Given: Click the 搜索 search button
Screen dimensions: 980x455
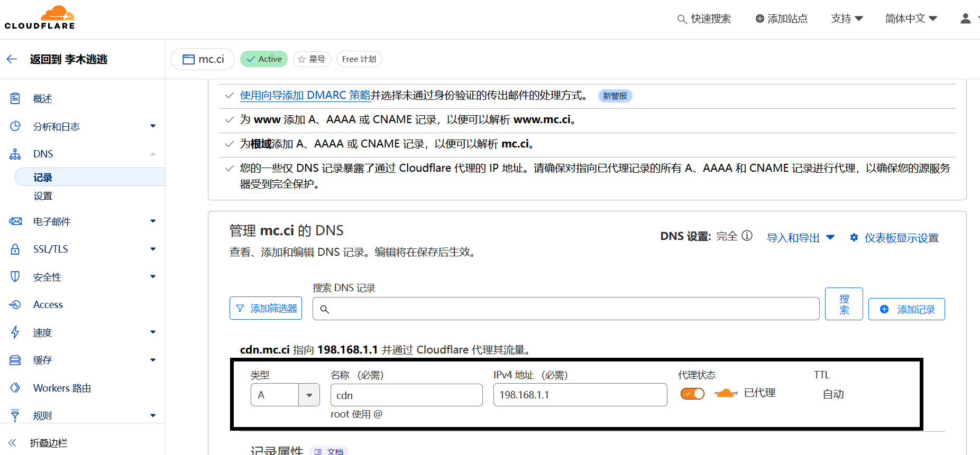Looking at the screenshot, I should coord(844,304).
